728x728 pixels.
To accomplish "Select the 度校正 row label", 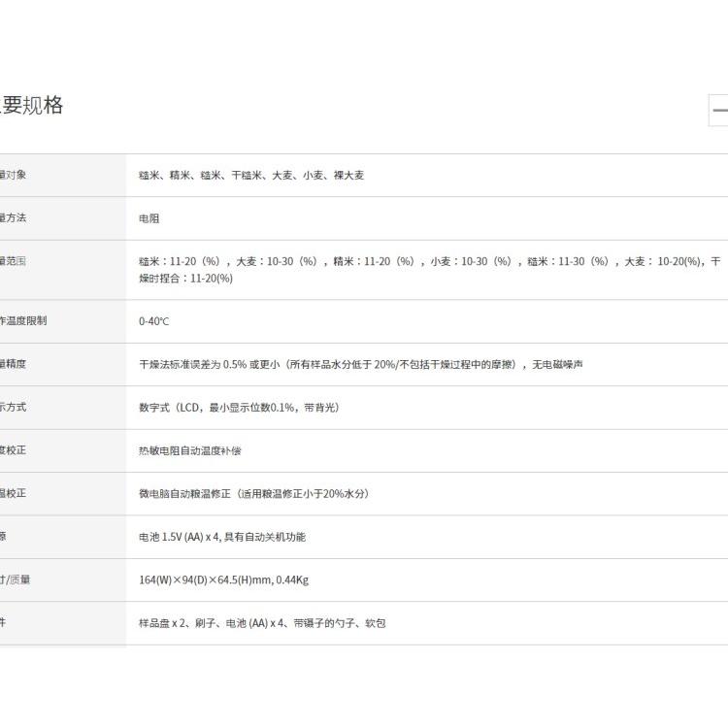I will click(x=13, y=449).
